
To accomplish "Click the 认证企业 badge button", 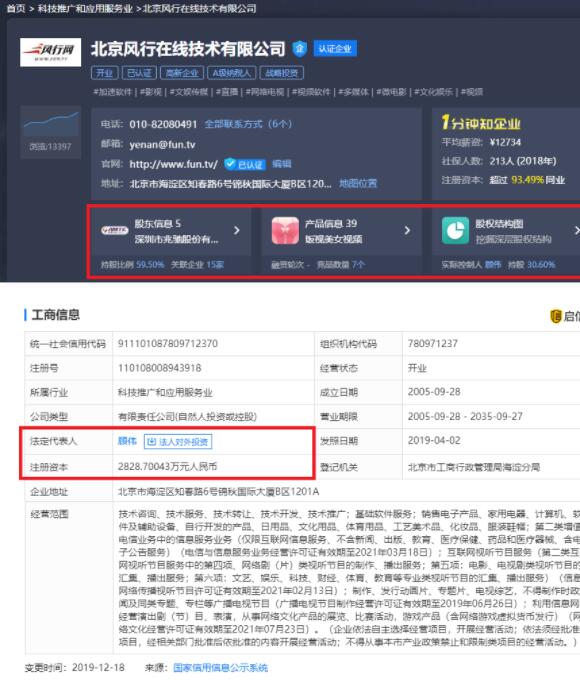I will (x=335, y=49).
